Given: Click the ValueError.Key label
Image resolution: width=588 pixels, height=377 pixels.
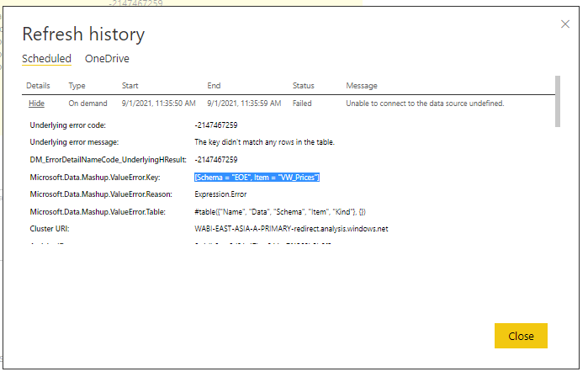Looking at the screenshot, I should (95, 178).
